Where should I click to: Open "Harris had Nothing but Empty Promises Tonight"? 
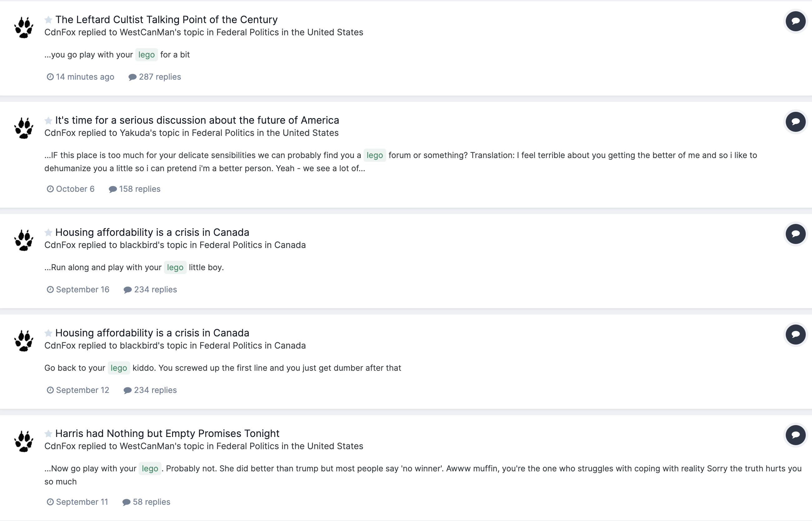tap(167, 433)
